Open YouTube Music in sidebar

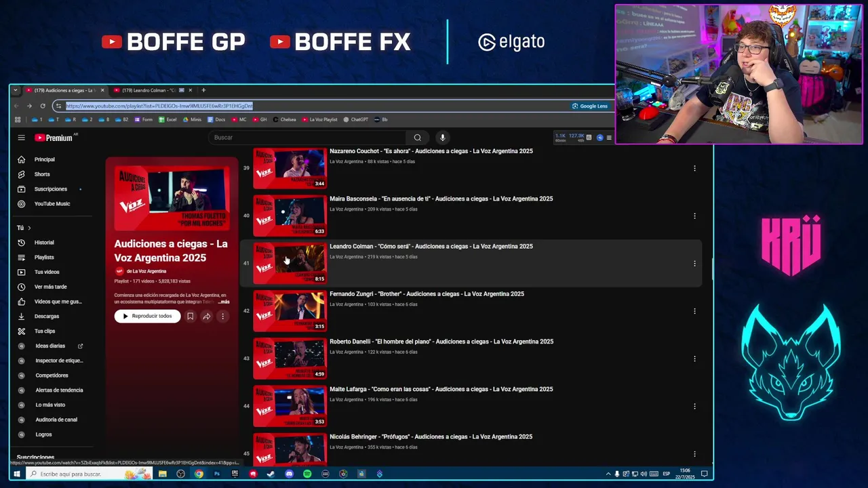pos(52,204)
